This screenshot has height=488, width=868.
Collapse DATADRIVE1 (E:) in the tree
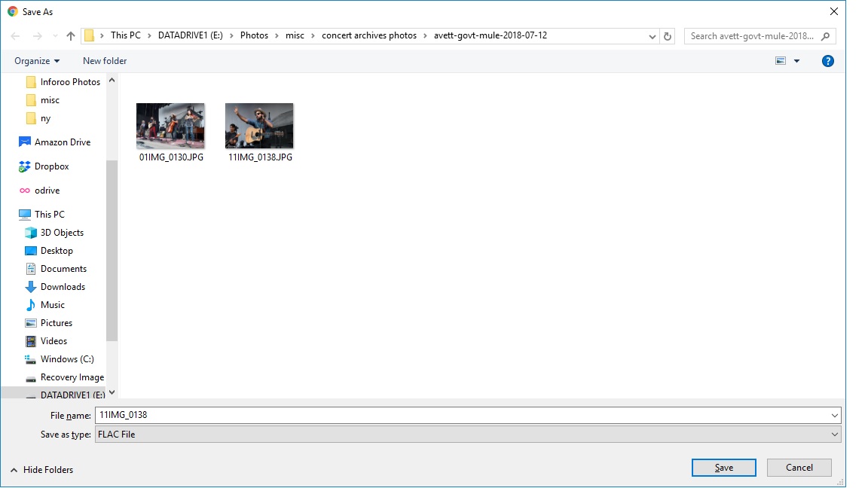click(112, 392)
